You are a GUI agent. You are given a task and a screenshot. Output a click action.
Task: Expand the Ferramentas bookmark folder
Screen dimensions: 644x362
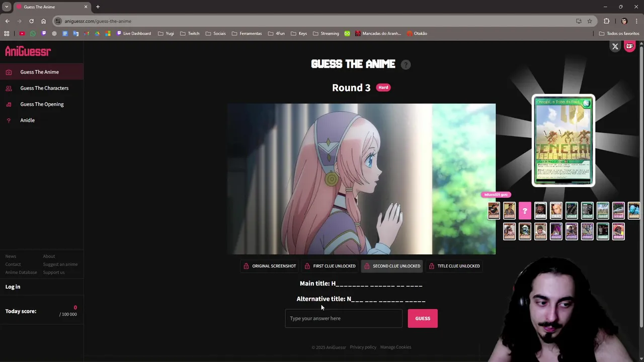247,34
